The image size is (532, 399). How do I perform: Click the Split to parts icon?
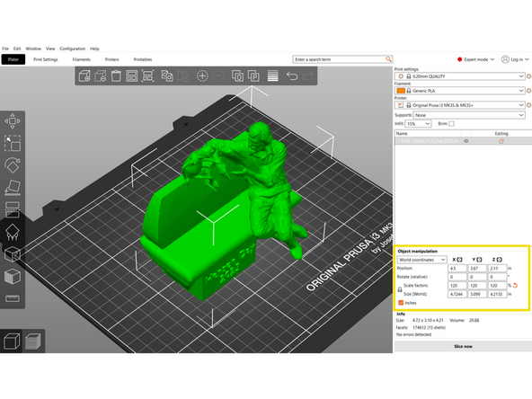click(x=253, y=75)
